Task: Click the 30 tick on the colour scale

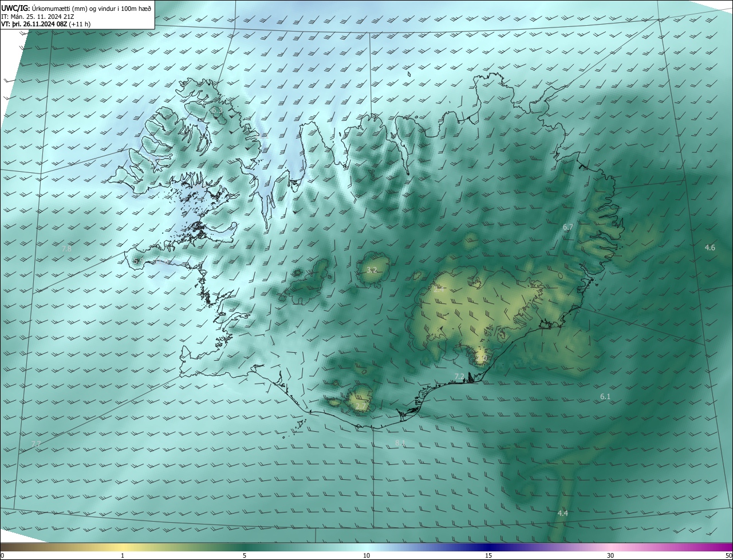Action: click(610, 555)
